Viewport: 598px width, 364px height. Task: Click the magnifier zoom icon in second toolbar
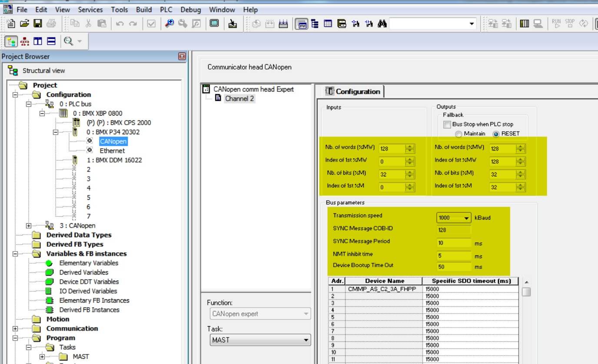click(68, 42)
